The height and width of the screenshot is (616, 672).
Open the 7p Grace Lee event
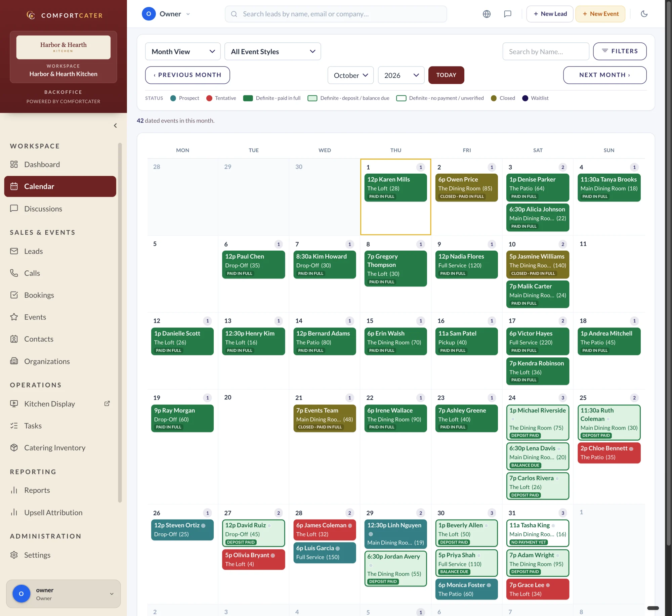538,589
